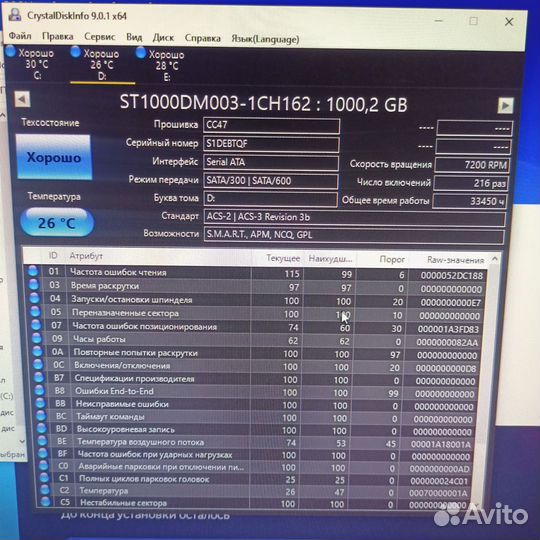The height and width of the screenshot is (540, 540).
Task: Click status orb of attribute B7 row
Action: [39, 377]
